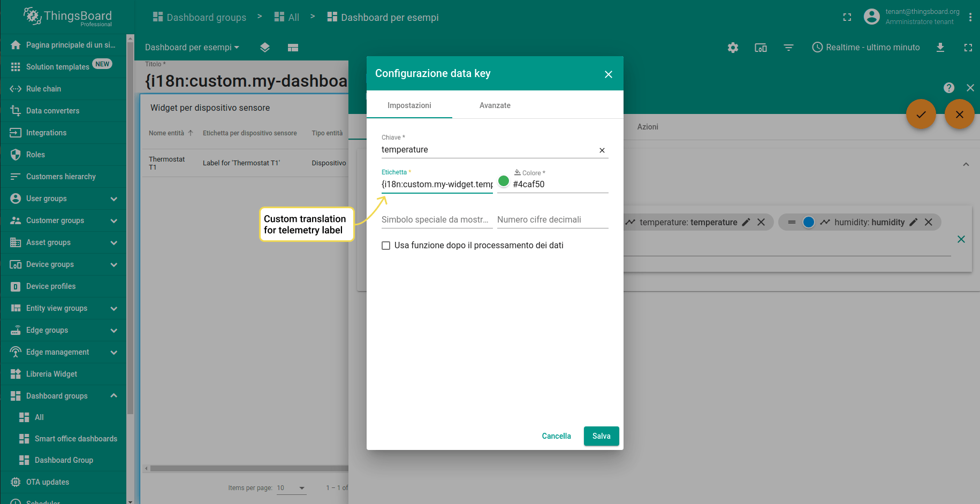This screenshot has height=504, width=980.
Task: Edit the humidity data key with pencil icon
Action: [913, 222]
